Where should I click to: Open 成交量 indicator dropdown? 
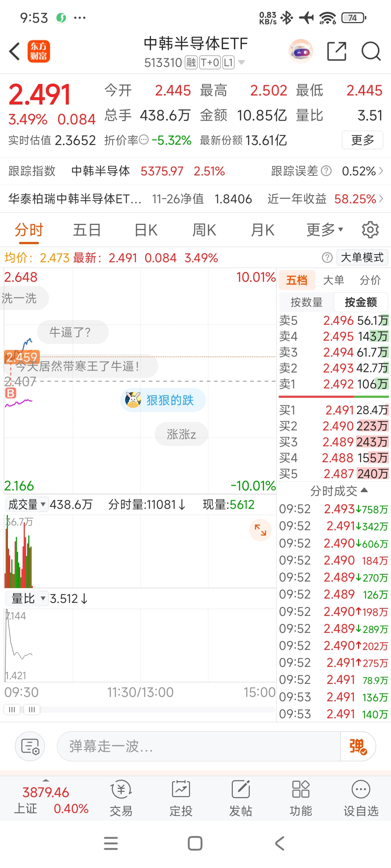point(26,504)
